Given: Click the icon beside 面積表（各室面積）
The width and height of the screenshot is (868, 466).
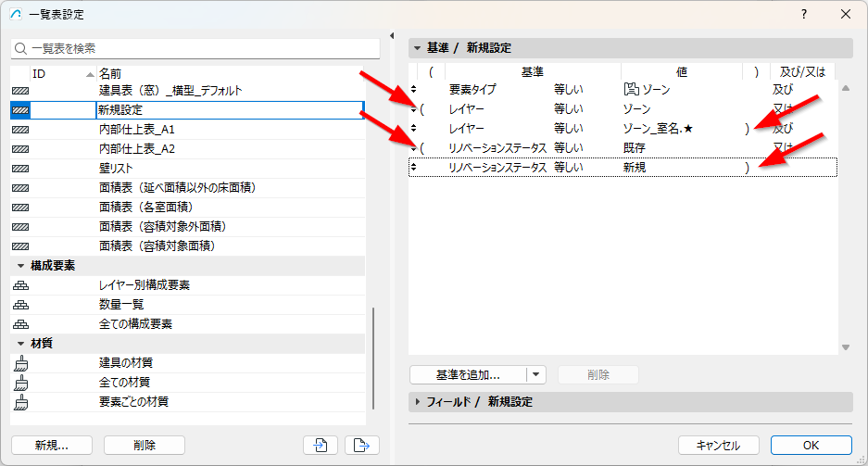Looking at the screenshot, I should [x=20, y=208].
